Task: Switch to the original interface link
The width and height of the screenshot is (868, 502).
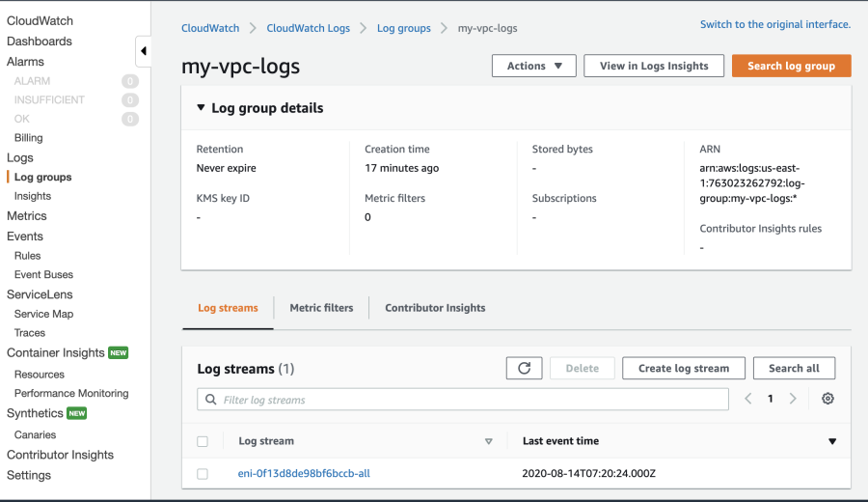Action: pyautogui.click(x=775, y=24)
